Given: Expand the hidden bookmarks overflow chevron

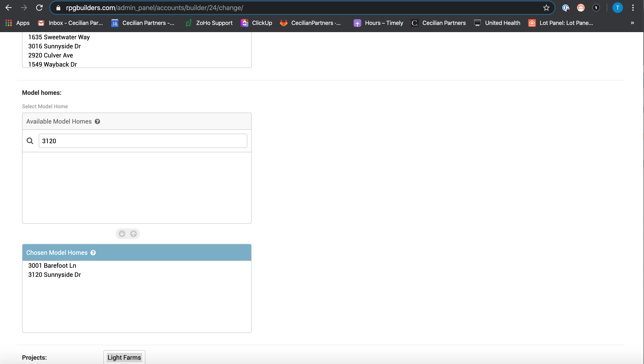Looking at the screenshot, I should point(632,23).
